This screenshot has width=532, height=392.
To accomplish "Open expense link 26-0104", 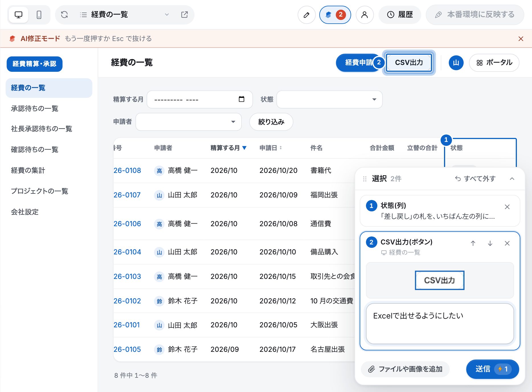I will point(127,252).
